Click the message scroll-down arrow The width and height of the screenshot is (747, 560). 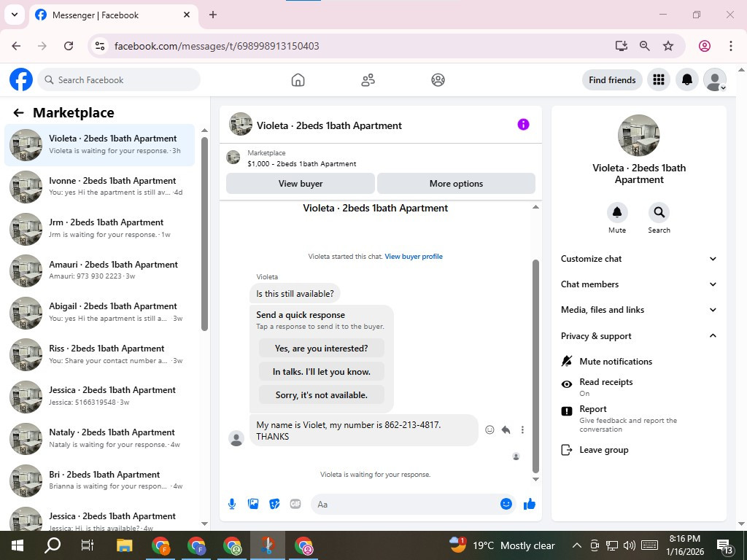click(x=535, y=479)
